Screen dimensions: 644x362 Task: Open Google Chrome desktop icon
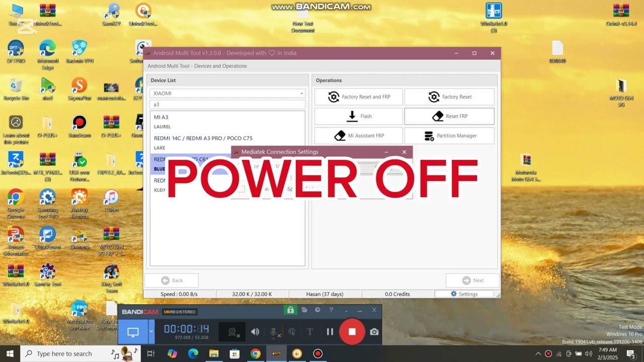16,204
